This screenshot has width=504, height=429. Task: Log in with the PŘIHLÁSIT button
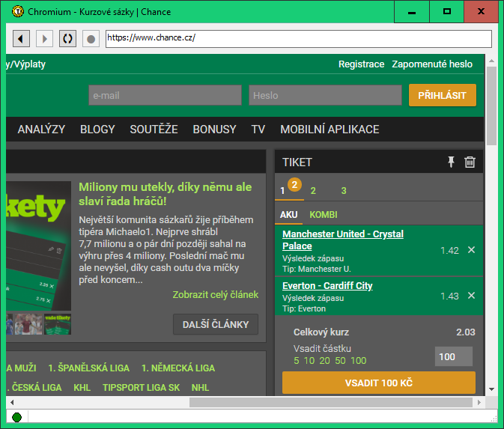(x=443, y=95)
